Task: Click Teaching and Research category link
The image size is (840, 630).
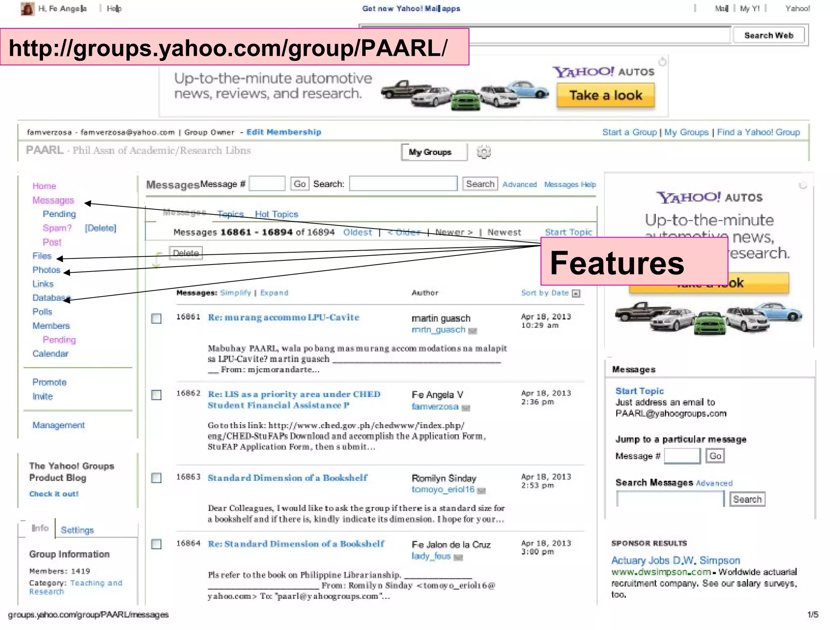Action: [76, 587]
